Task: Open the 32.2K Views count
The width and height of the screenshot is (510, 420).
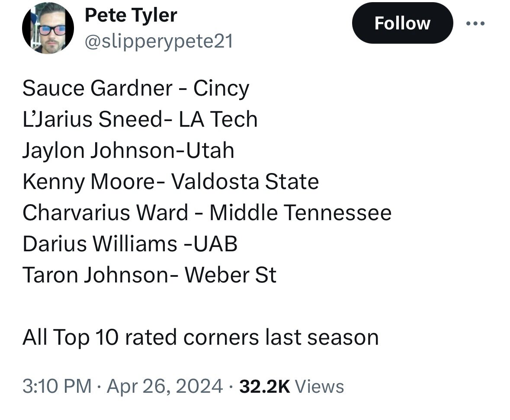Action: pyautogui.click(x=292, y=385)
